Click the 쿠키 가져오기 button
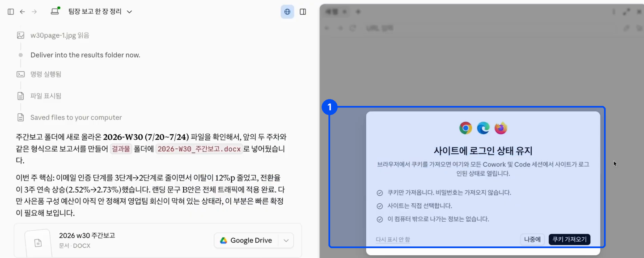The height and width of the screenshot is (258, 644). click(569, 240)
